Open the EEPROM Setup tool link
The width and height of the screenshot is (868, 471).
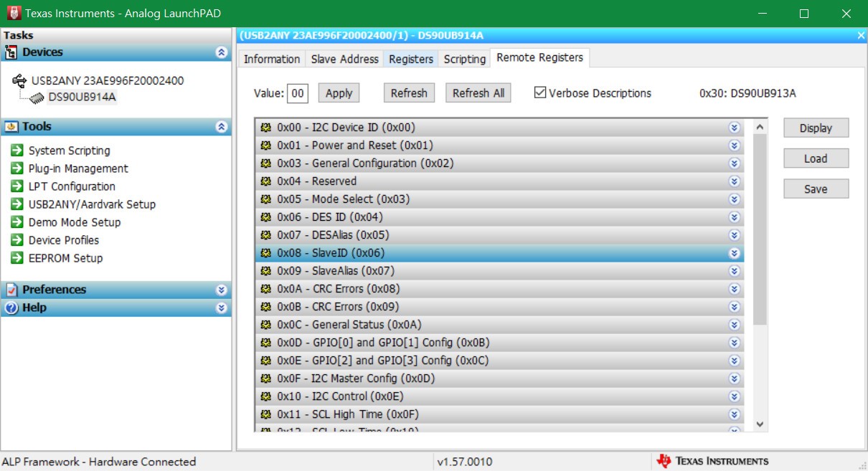[65, 258]
